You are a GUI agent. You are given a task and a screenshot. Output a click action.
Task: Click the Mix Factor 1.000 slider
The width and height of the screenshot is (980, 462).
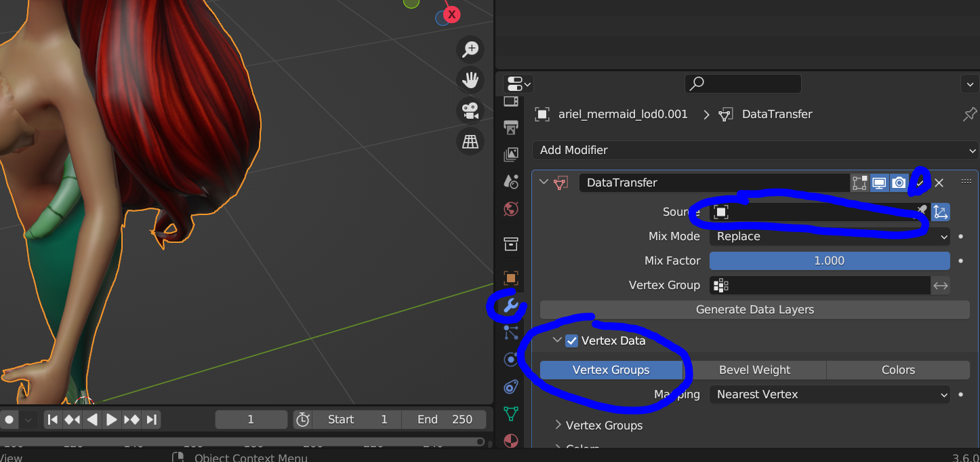tap(830, 261)
